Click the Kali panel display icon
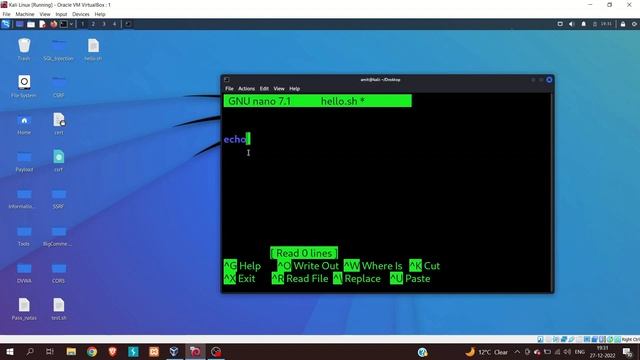 click(x=560, y=24)
